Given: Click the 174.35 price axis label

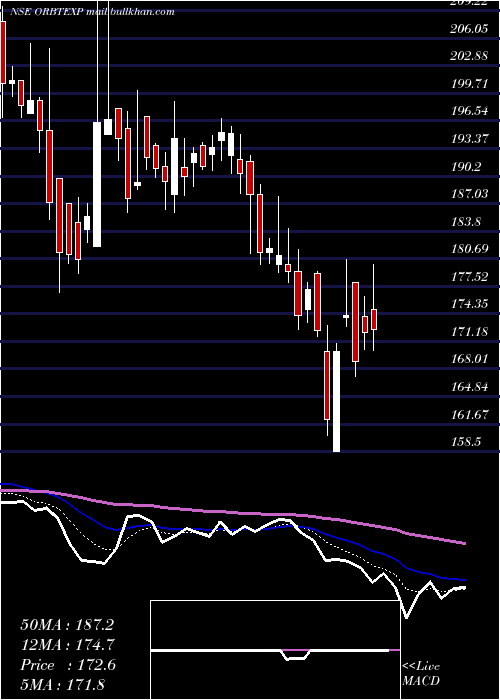Looking at the screenshot, I should 470,304.
